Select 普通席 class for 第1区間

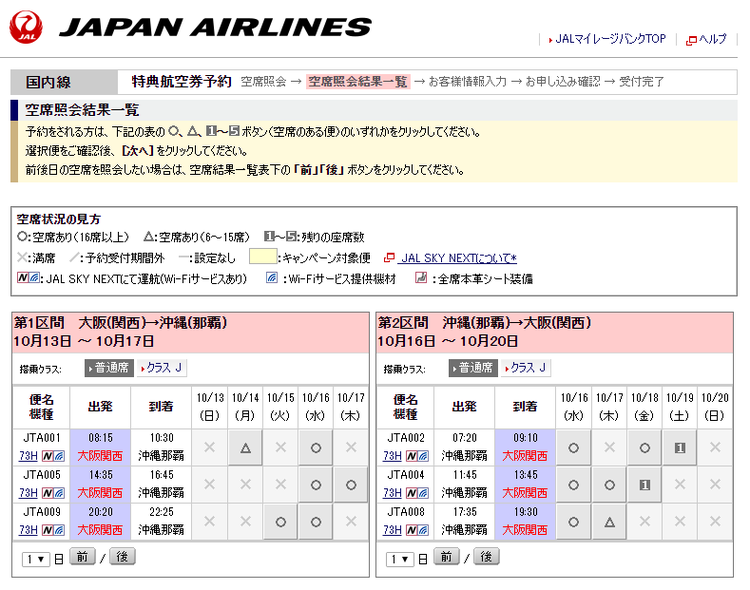[x=109, y=368]
